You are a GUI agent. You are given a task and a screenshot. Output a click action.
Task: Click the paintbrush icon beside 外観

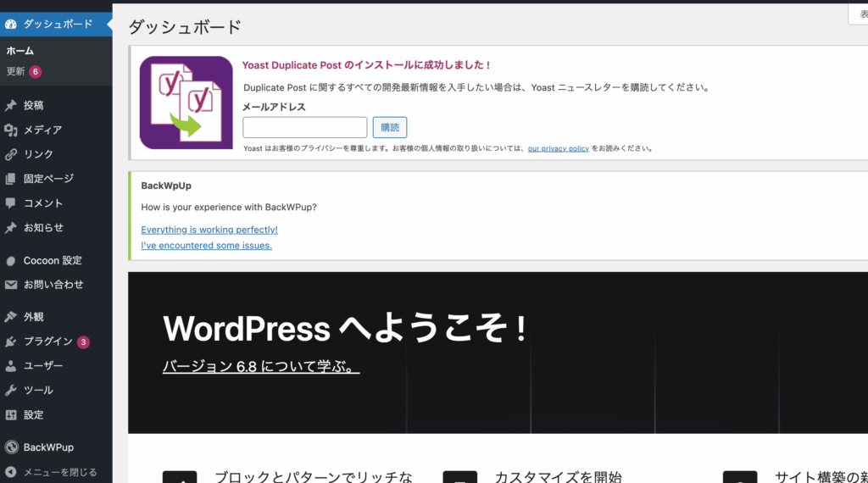click(10, 317)
